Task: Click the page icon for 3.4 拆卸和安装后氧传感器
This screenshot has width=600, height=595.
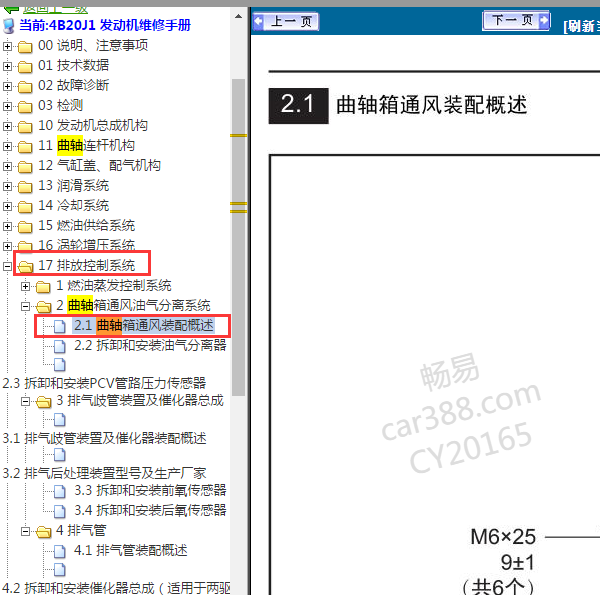Action: 60,511
